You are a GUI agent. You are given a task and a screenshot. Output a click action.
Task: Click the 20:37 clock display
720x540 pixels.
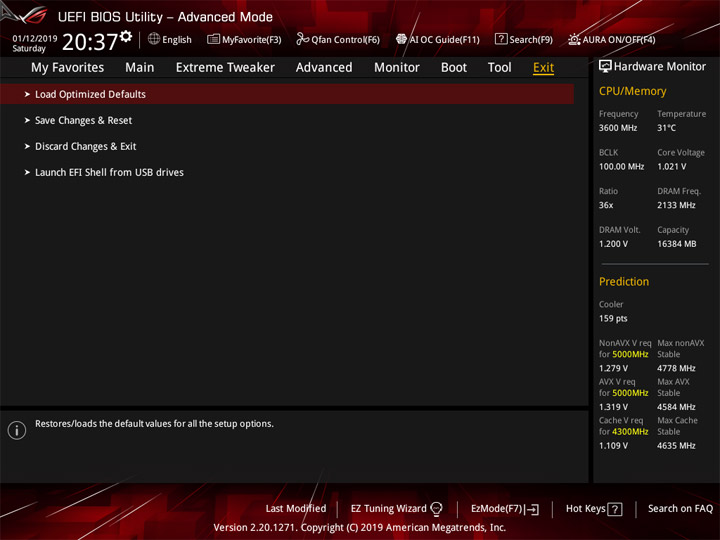click(x=90, y=42)
